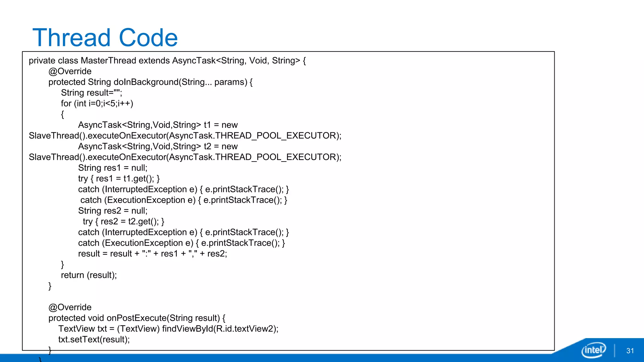Click the t1 AsyncTask declaration line
Screen dimensions: 644x362
(158, 125)
